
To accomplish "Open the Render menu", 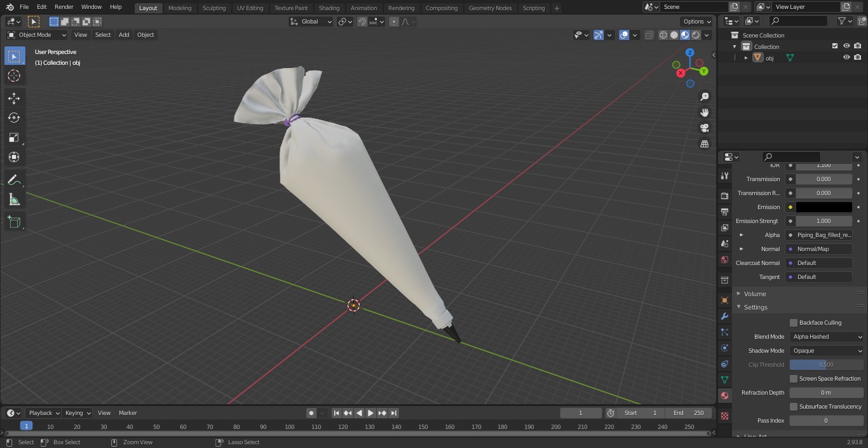I will coord(64,7).
